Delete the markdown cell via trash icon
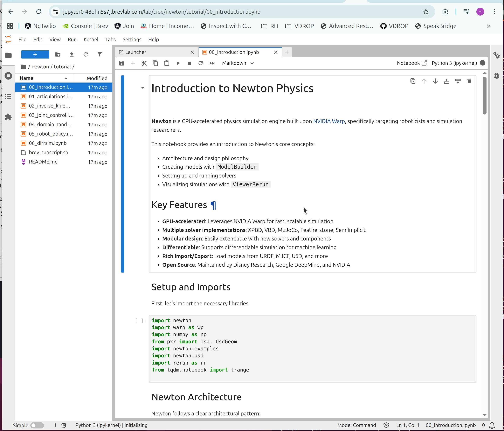The image size is (504, 431). [x=469, y=81]
